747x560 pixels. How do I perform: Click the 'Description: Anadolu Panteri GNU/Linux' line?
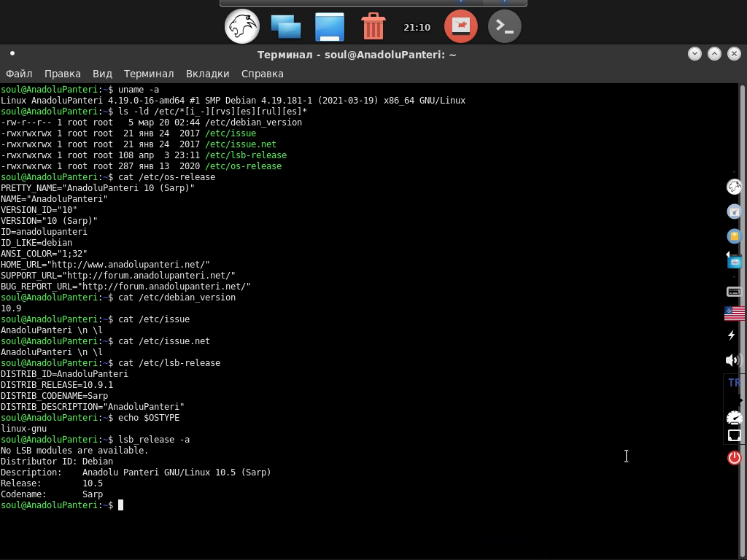pos(136,472)
